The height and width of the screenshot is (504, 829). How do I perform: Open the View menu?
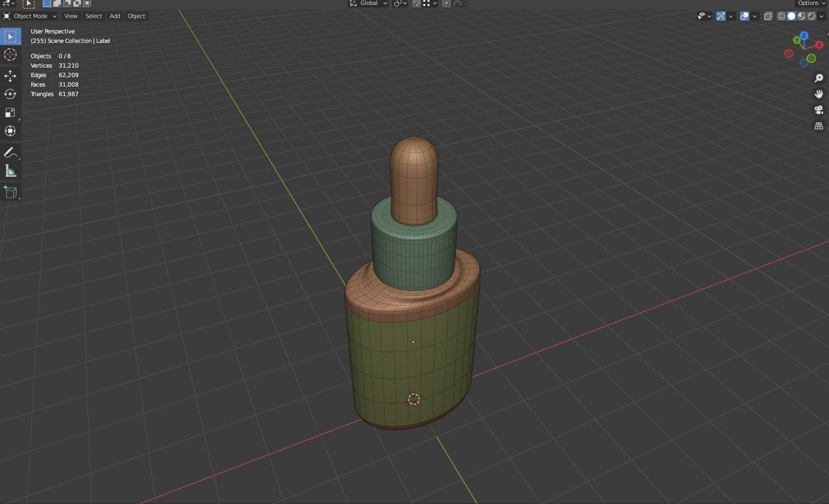[x=70, y=16]
